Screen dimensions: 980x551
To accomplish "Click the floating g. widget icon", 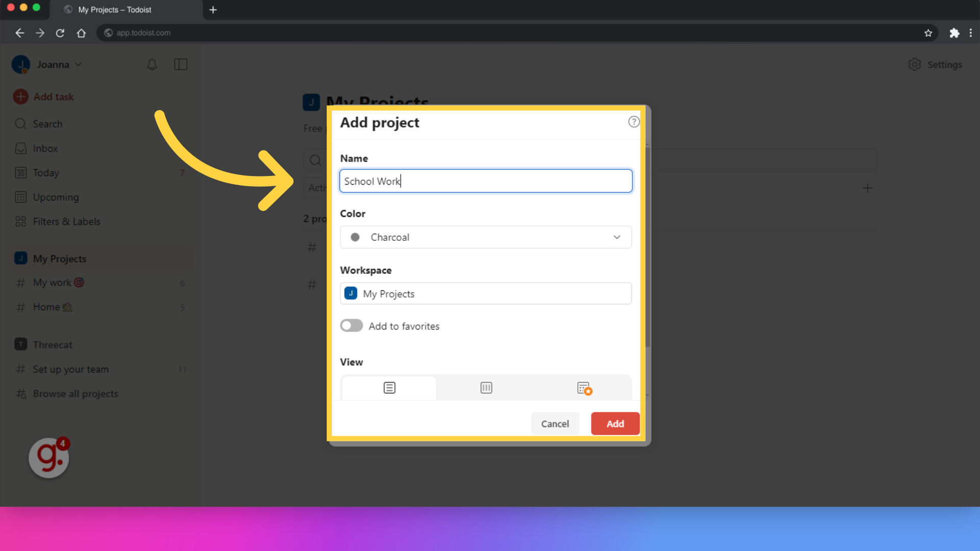I will [x=49, y=458].
